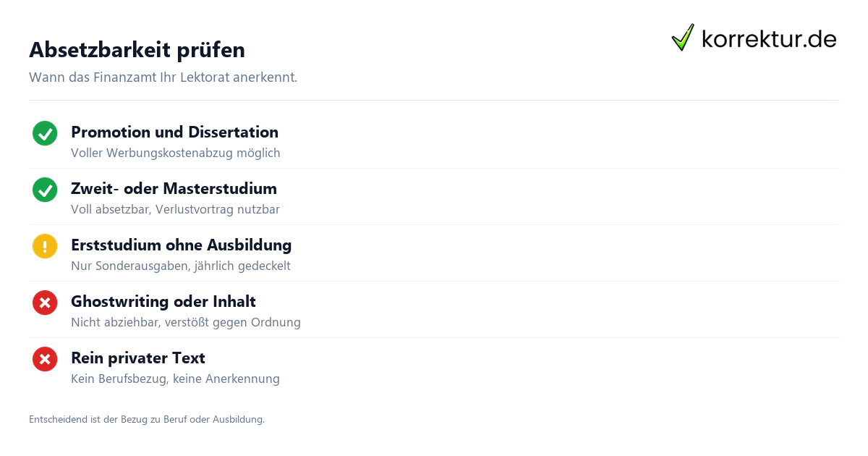Image resolution: width=868 pixels, height=456 pixels.
Task: Select the Erststudium ohne Ausbildung heading
Action: pyautogui.click(x=181, y=245)
